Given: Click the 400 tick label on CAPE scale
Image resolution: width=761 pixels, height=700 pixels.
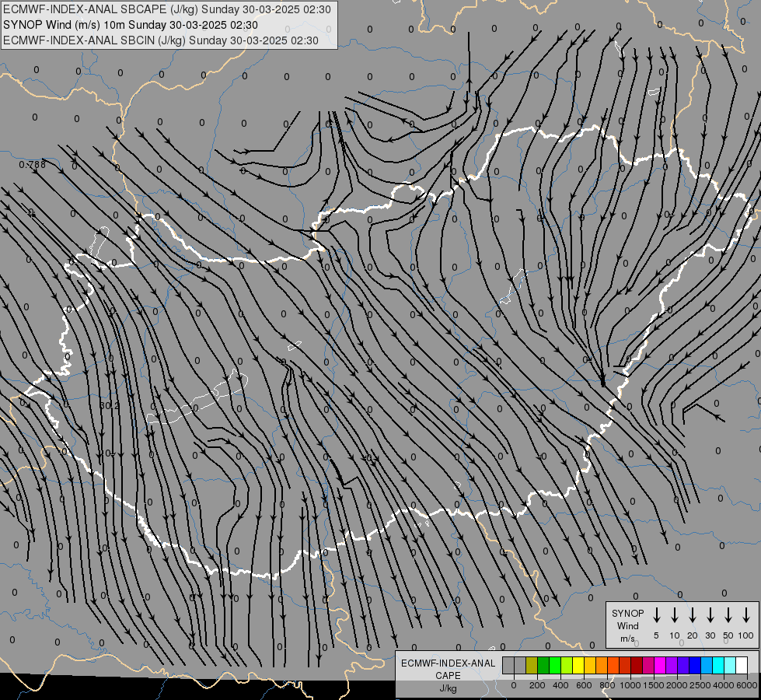Looking at the screenshot, I should tap(560, 685).
